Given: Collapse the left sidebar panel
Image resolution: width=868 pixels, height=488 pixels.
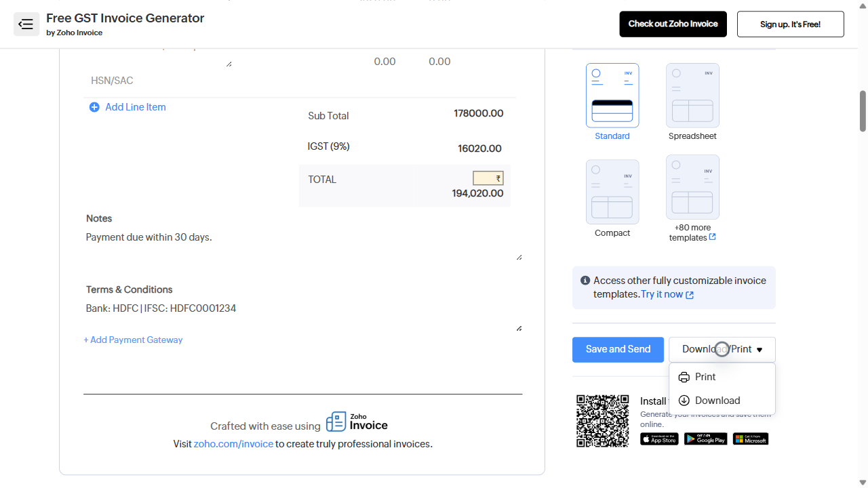Looking at the screenshot, I should tap(26, 24).
